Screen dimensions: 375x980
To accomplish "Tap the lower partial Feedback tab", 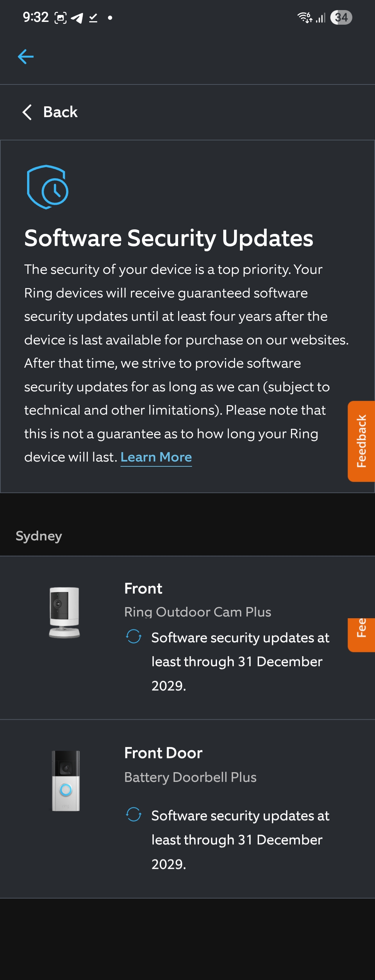I will [x=361, y=635].
